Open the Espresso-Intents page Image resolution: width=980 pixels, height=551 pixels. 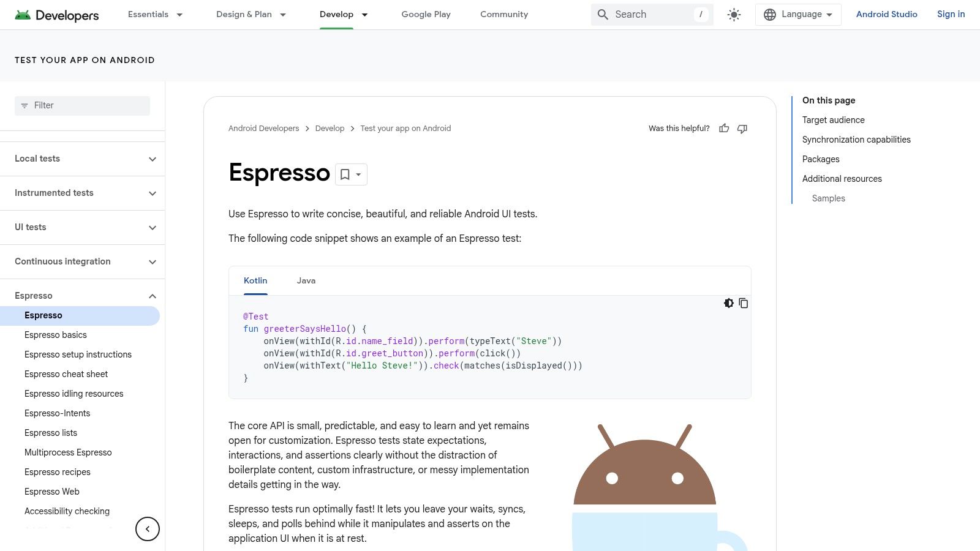point(58,413)
